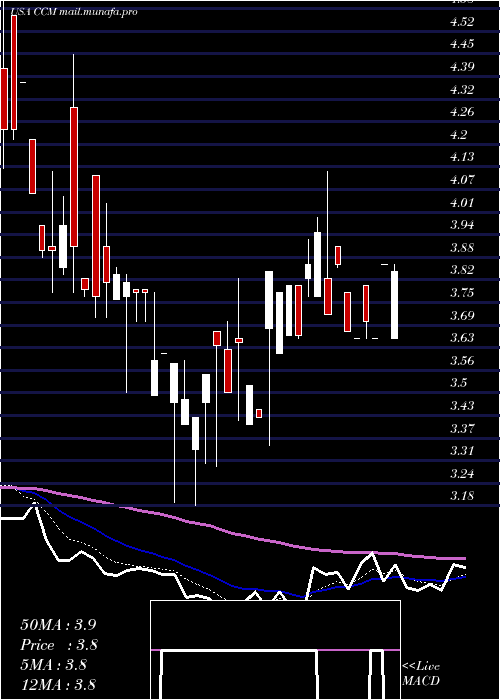Click the last white candlestick on the right
Viewport: 500px width, 700px height.
(395, 305)
